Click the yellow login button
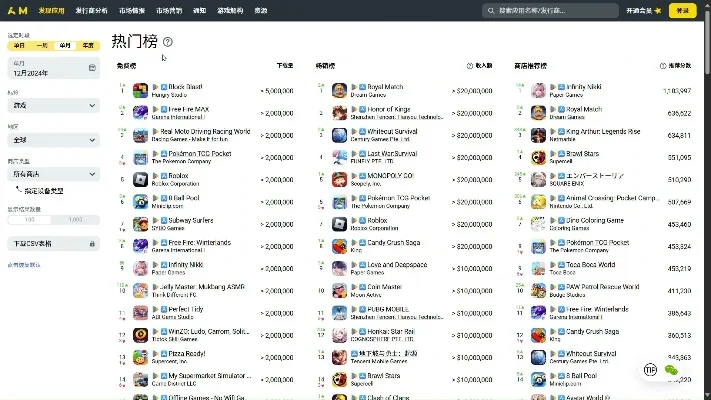Viewport: 711px width, 400px height. [682, 10]
